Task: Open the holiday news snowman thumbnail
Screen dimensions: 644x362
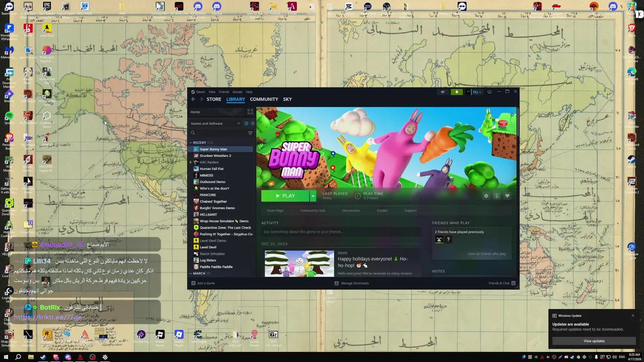Action: (x=299, y=263)
